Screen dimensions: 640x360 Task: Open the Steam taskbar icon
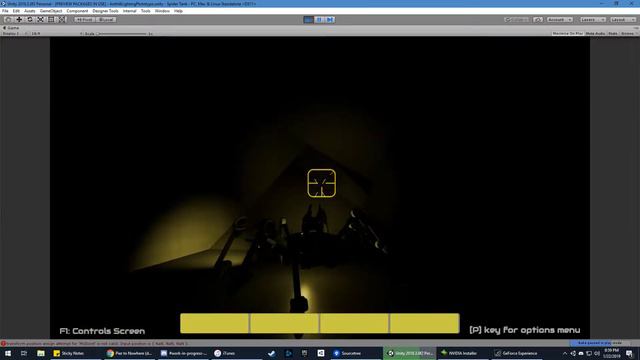(271, 353)
